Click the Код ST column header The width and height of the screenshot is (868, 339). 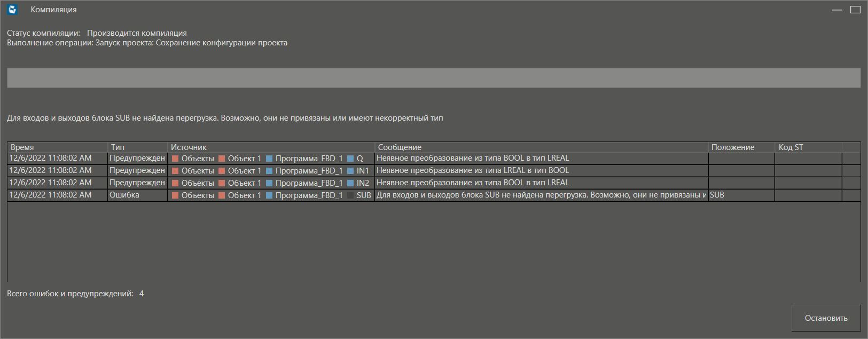[808, 147]
